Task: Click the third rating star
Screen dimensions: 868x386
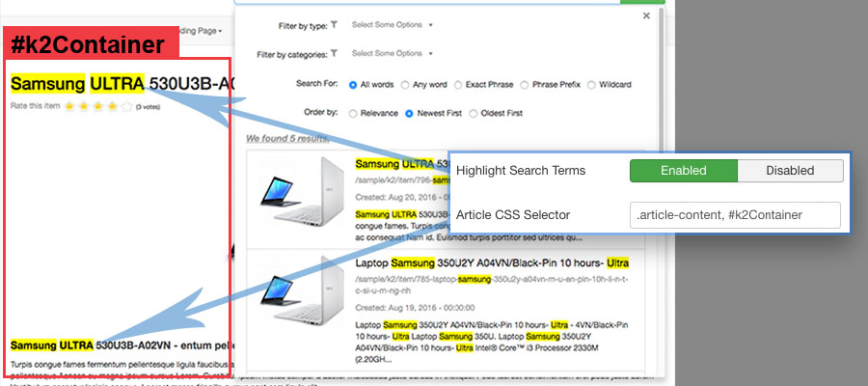Action: pyautogui.click(x=98, y=106)
